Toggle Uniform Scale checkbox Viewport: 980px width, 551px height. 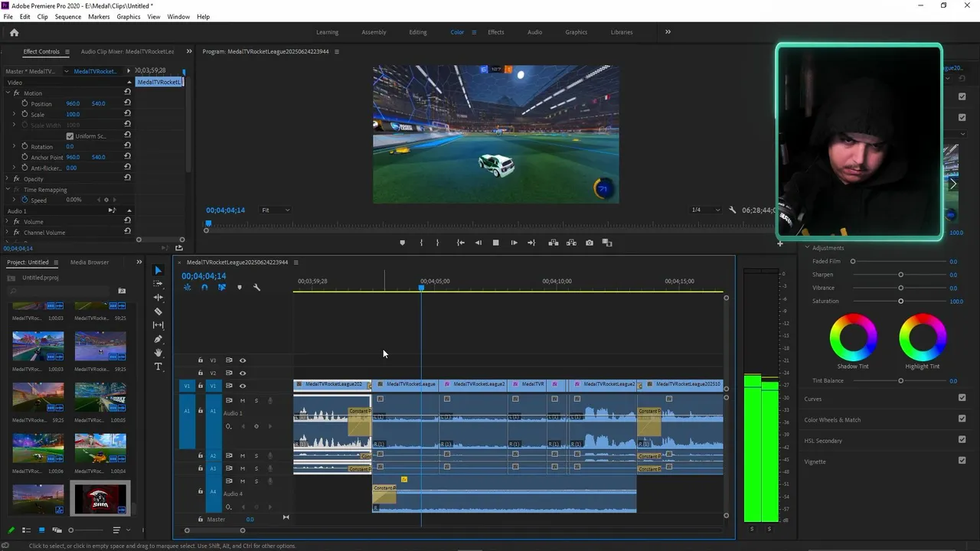tap(70, 135)
